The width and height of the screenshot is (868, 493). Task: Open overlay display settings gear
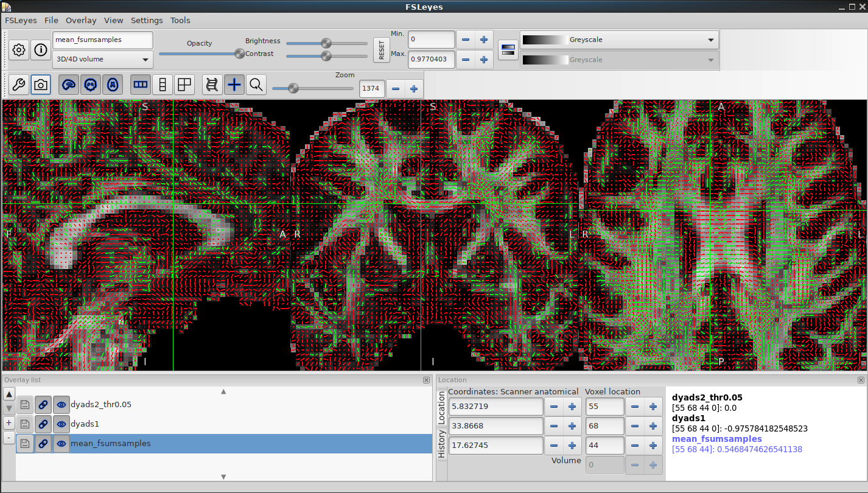pyautogui.click(x=19, y=50)
